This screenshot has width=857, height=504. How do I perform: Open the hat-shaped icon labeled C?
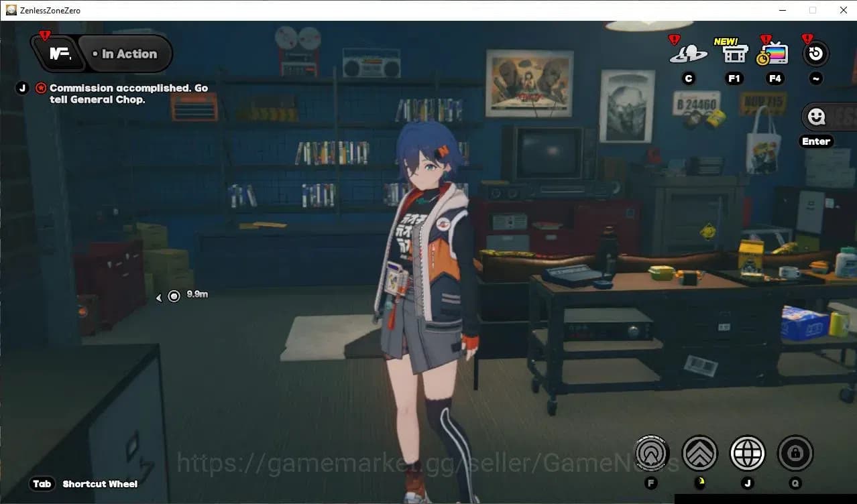(688, 54)
